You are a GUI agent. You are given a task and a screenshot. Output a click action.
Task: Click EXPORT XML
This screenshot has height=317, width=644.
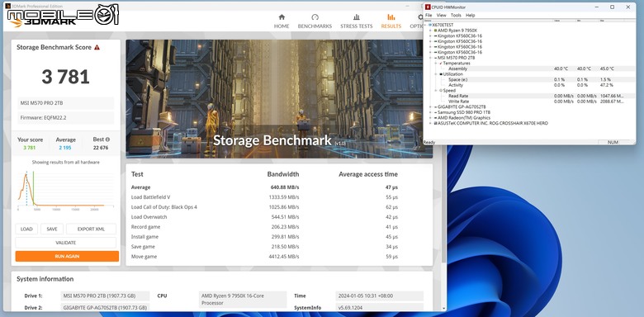(91, 229)
